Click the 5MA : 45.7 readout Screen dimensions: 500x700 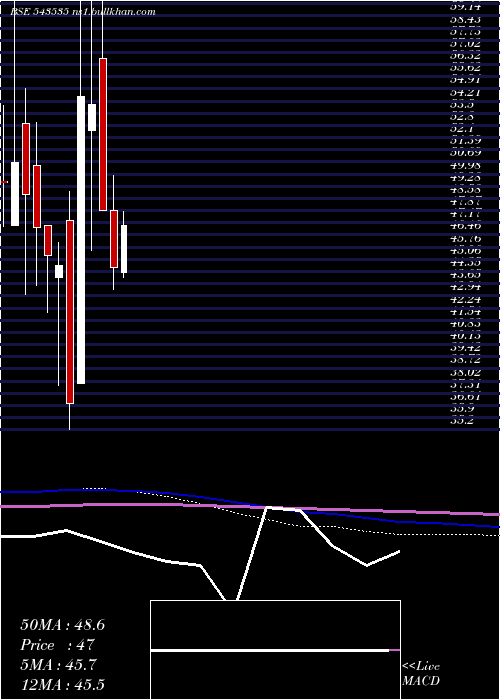pos(58,665)
